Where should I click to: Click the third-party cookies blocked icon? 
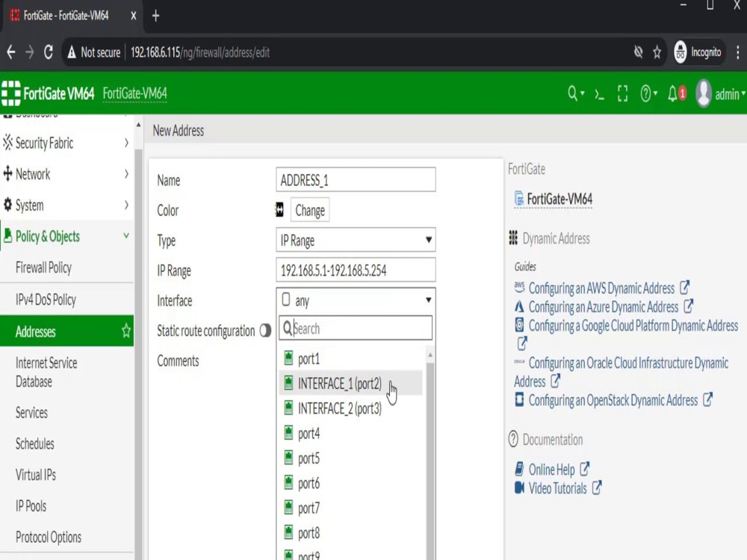pyautogui.click(x=639, y=52)
